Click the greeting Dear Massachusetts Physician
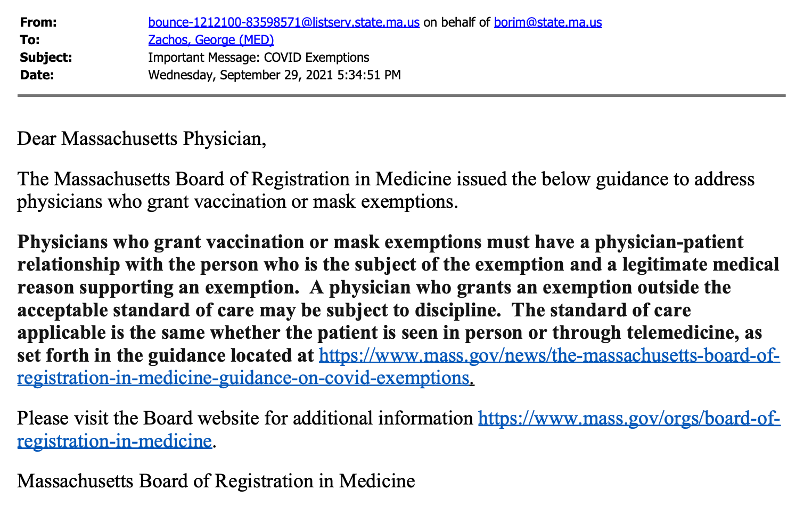This screenshot has width=812, height=506. [x=142, y=139]
